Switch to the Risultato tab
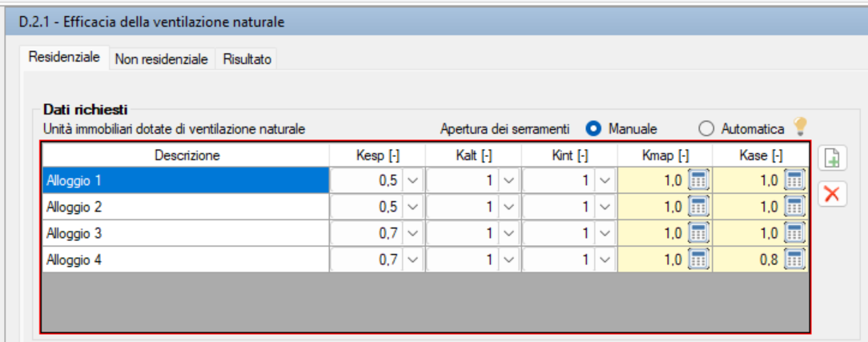This screenshot has height=342, width=868. [x=247, y=59]
